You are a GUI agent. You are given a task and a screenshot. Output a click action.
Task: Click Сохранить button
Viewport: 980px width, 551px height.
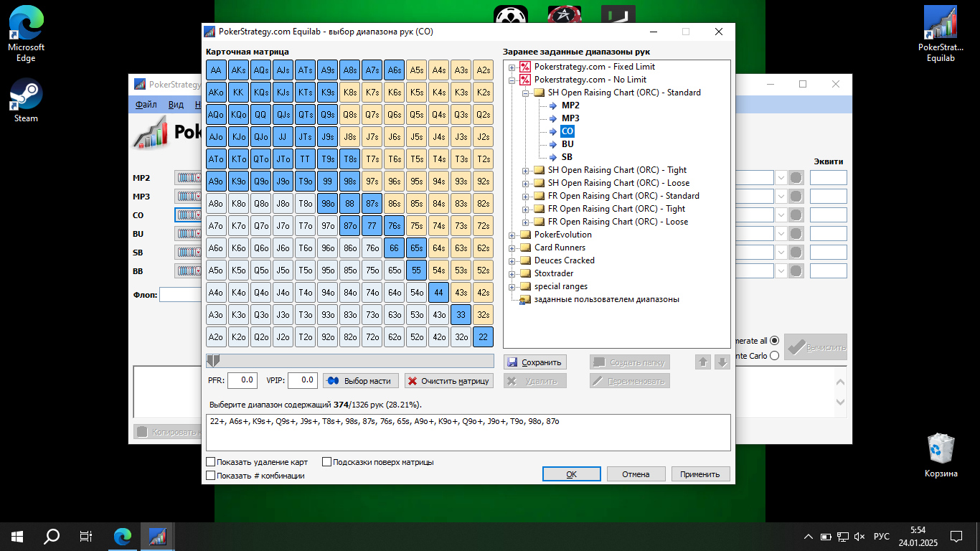[x=535, y=362]
